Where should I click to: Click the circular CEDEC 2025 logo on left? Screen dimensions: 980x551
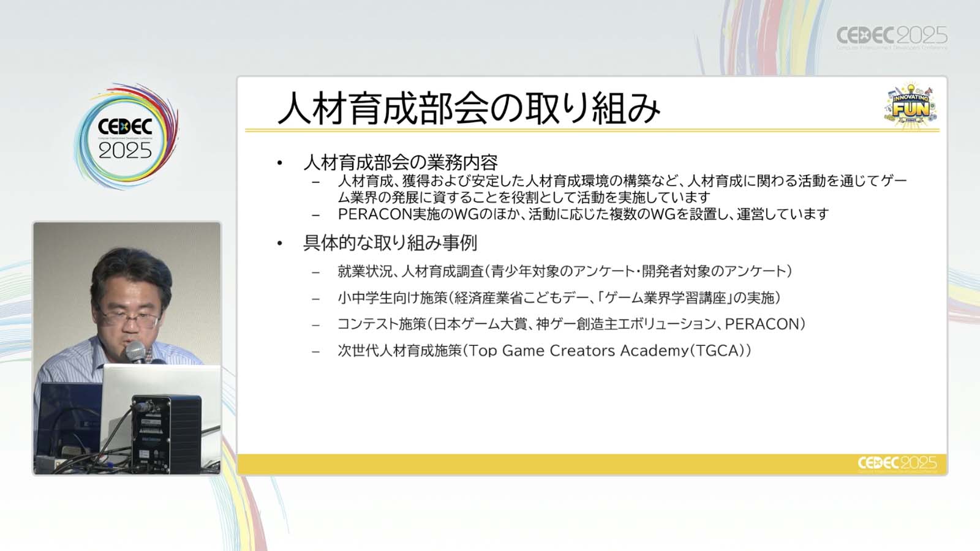(126, 137)
